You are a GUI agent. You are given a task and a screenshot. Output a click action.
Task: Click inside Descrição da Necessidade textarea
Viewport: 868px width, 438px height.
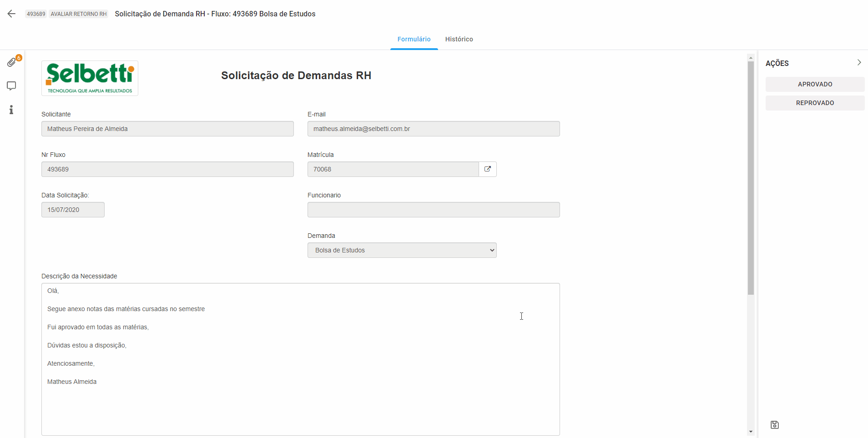pos(300,359)
